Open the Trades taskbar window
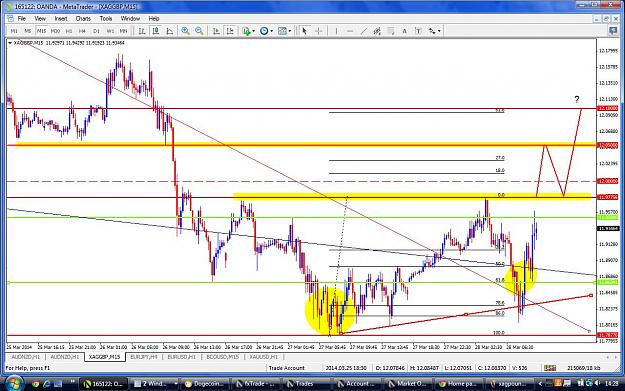This screenshot has width=625, height=391. pyautogui.click(x=306, y=384)
